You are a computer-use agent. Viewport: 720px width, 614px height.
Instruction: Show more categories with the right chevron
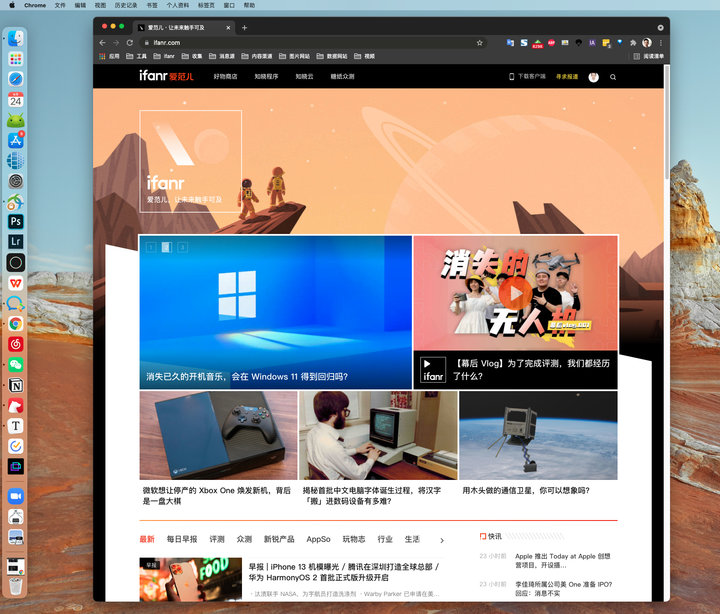click(442, 541)
